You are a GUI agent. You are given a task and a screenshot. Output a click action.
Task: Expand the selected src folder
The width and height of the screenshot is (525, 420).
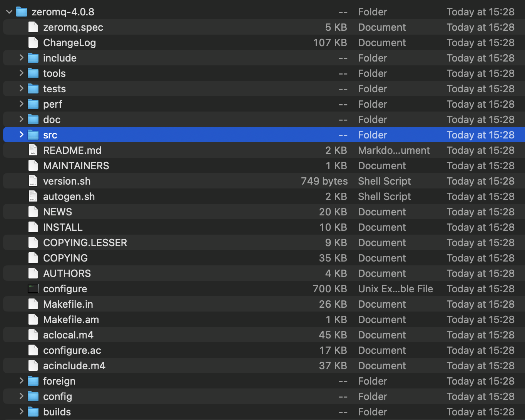pyautogui.click(x=22, y=135)
